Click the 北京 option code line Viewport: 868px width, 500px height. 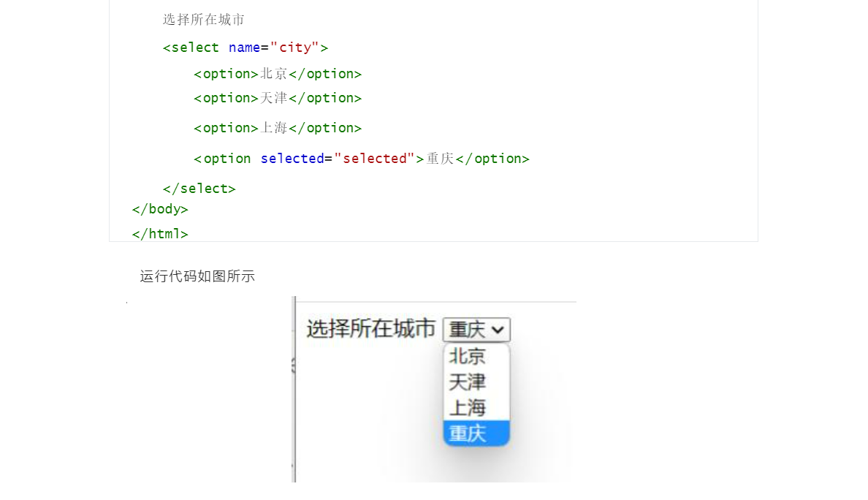click(278, 74)
